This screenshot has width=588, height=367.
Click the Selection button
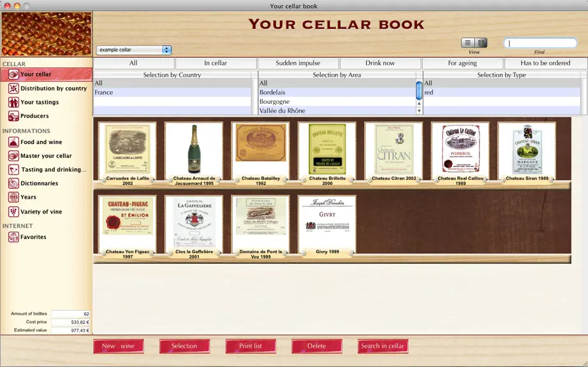(184, 346)
